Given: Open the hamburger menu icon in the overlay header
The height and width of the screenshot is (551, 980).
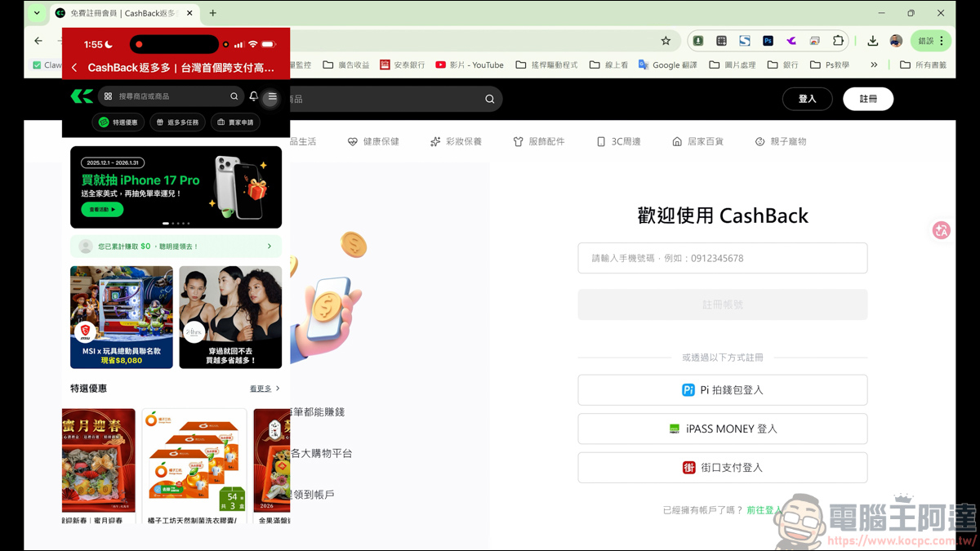Looking at the screenshot, I should (270, 96).
